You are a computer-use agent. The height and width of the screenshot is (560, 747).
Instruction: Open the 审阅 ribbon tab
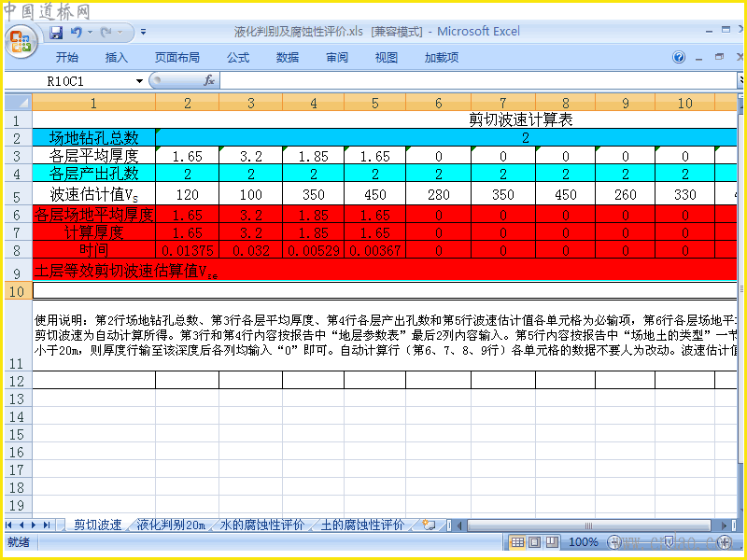337,58
